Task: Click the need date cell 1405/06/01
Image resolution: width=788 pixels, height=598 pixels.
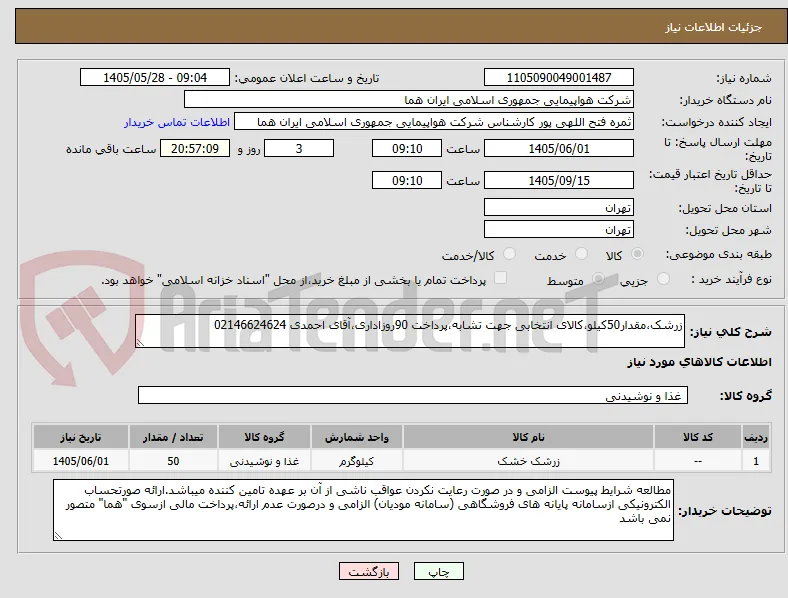Action: tap(81, 461)
